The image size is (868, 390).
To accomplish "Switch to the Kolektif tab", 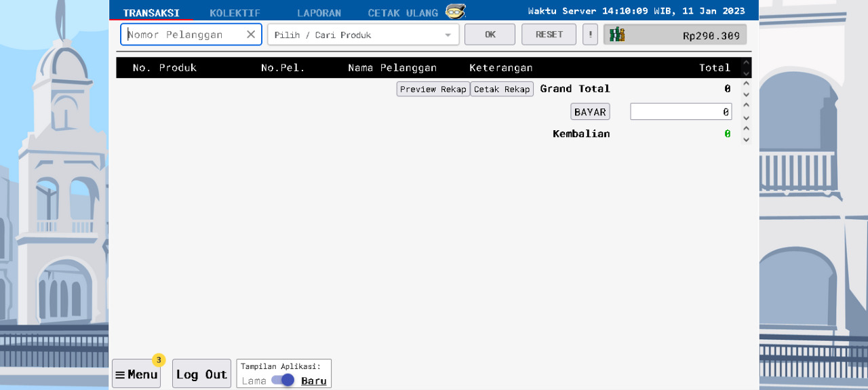I will pyautogui.click(x=235, y=13).
